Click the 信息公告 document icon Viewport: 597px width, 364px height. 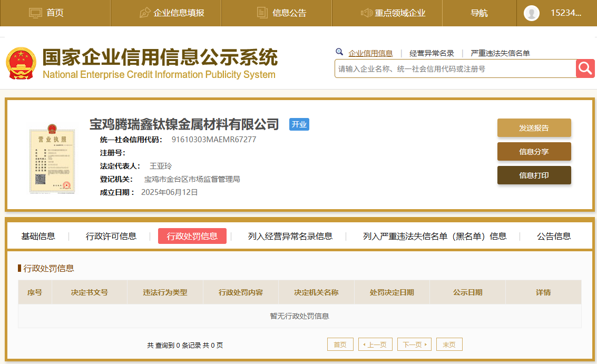[x=262, y=13]
